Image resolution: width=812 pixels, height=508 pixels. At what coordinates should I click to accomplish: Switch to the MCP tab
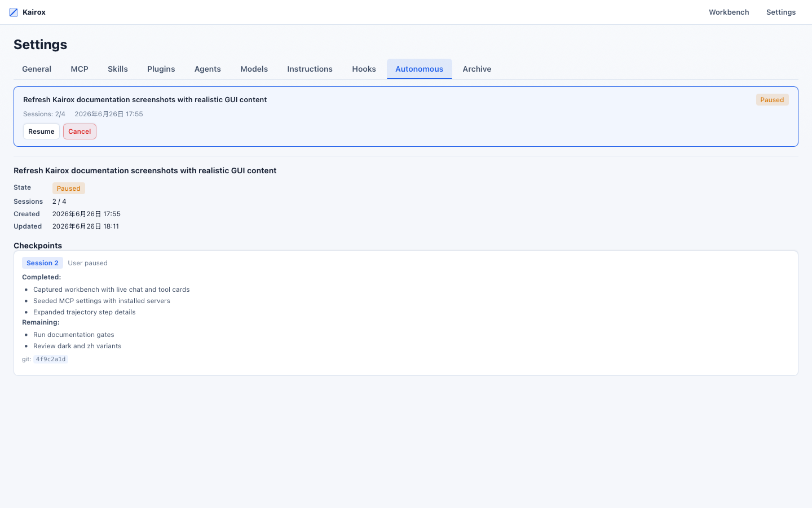[80, 69]
